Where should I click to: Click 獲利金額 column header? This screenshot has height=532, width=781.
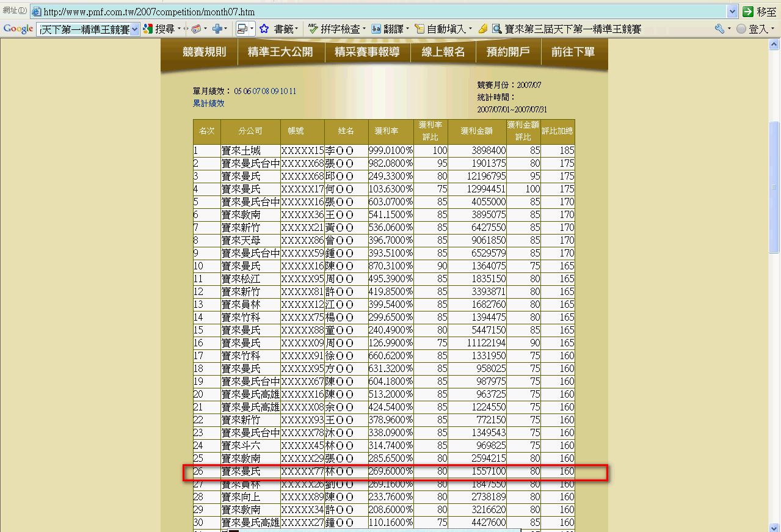pyautogui.click(x=478, y=131)
